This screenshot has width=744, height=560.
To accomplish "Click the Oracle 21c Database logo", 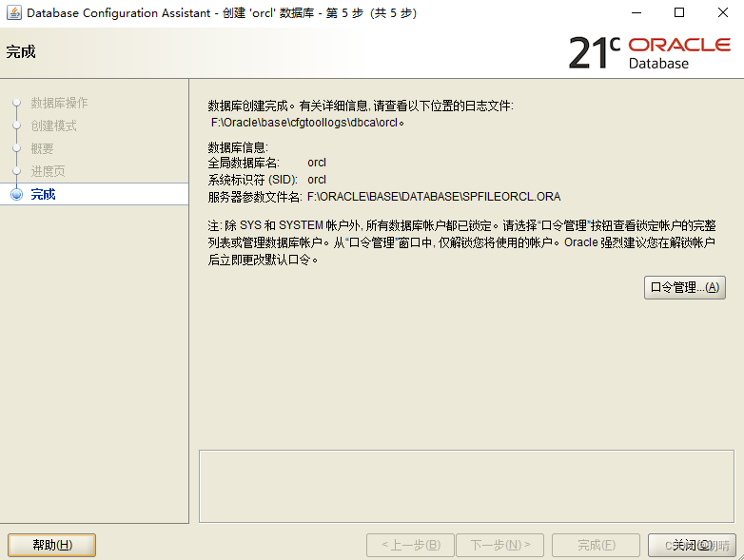I will point(650,52).
